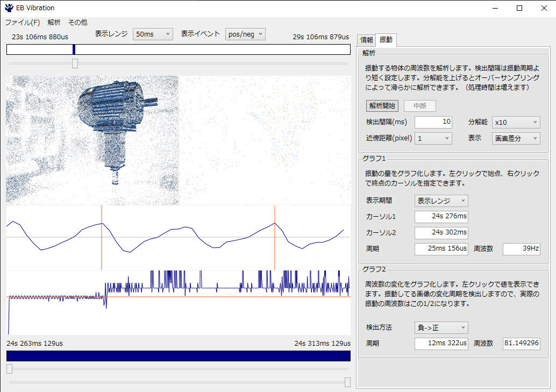Click the 検出間隔(ms) input field
The height and width of the screenshot is (392, 556).
pos(433,122)
